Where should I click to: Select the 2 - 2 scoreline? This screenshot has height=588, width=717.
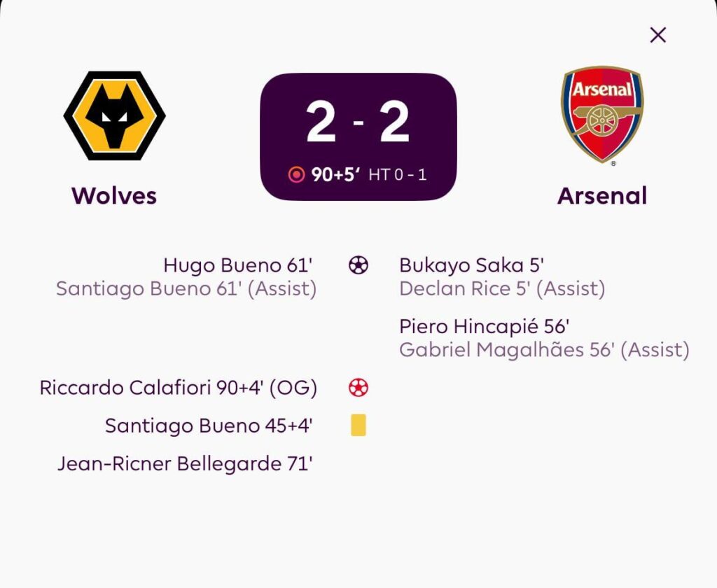click(358, 122)
